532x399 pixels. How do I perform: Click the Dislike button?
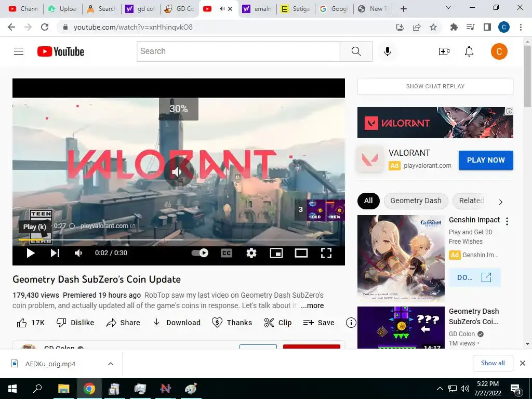[x=75, y=323]
